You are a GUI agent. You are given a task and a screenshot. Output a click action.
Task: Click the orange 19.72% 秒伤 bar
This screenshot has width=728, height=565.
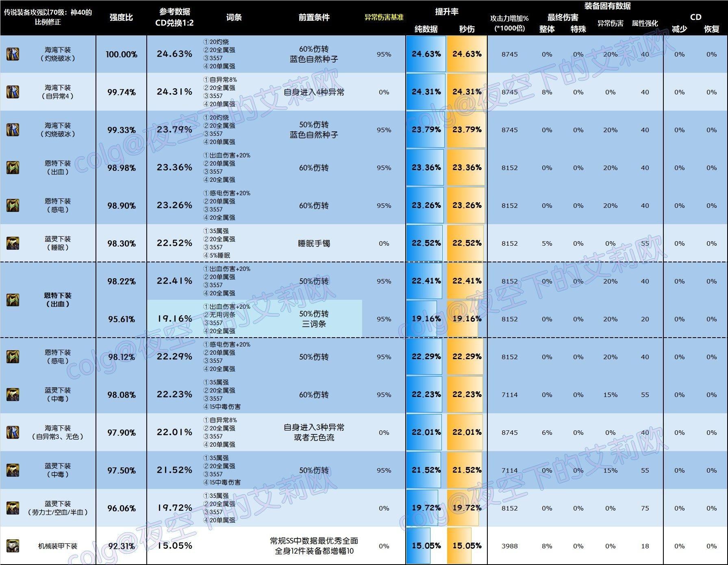click(463, 508)
